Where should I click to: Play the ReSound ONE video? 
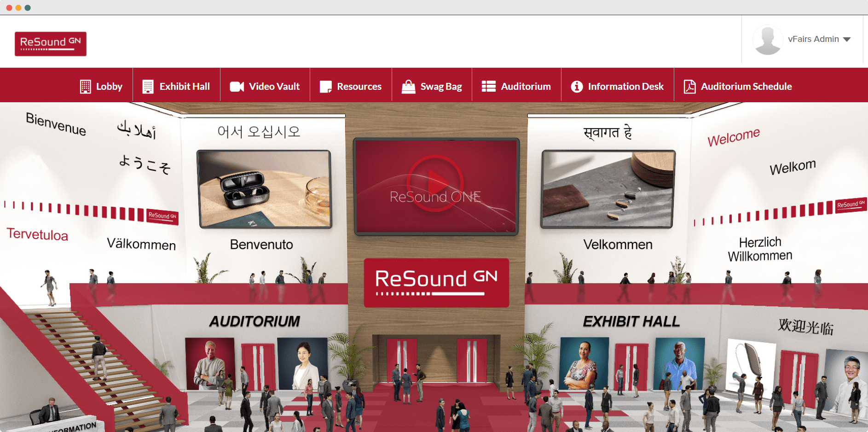(x=435, y=184)
